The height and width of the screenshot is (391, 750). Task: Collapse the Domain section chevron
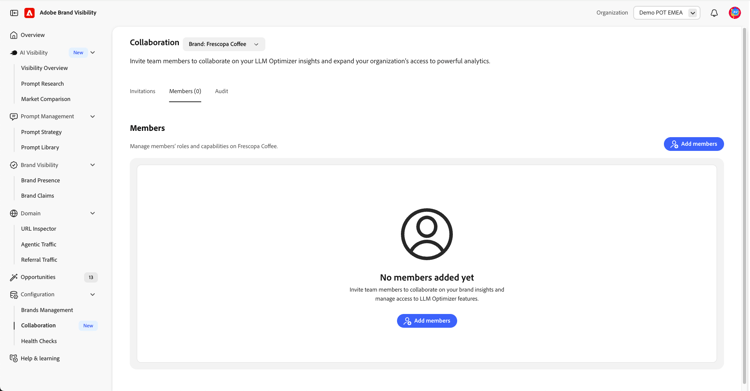93,213
